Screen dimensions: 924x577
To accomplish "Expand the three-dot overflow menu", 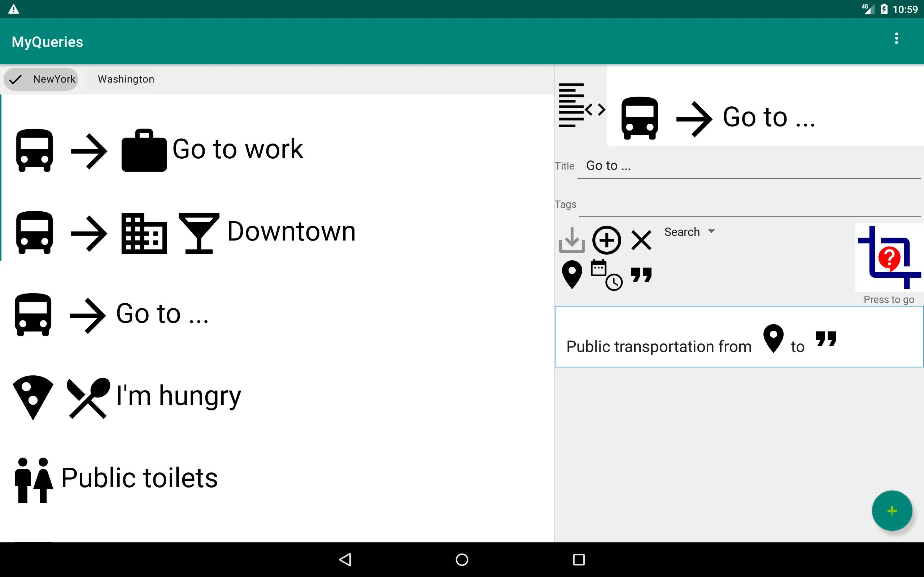I will click(899, 39).
